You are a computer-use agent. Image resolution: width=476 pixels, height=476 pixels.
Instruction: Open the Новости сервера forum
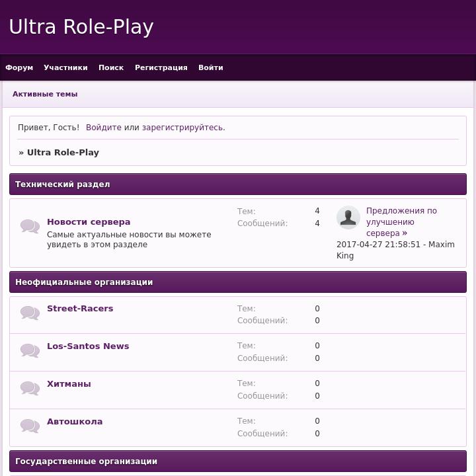pyautogui.click(x=89, y=222)
